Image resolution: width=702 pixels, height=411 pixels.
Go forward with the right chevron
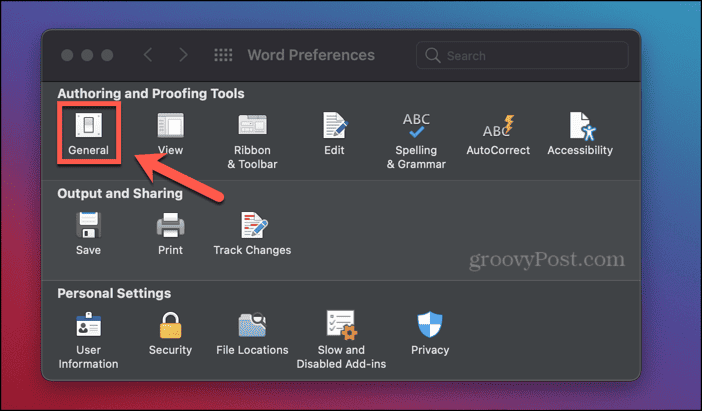[183, 55]
